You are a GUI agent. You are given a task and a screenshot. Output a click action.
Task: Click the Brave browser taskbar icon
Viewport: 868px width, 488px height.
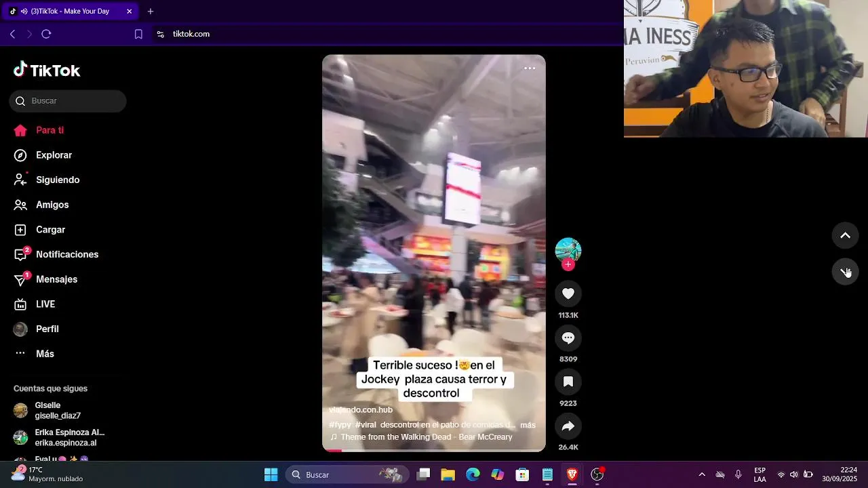(x=572, y=474)
